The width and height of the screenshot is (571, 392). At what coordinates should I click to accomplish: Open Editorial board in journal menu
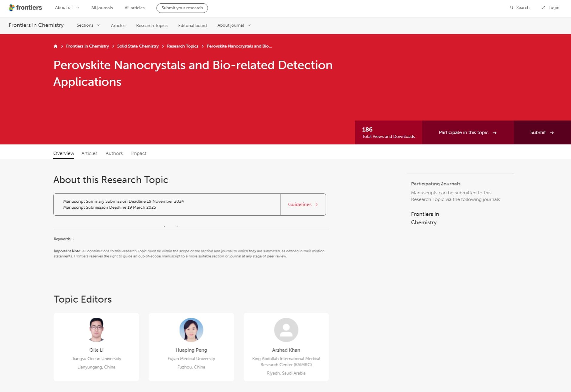tap(192, 25)
